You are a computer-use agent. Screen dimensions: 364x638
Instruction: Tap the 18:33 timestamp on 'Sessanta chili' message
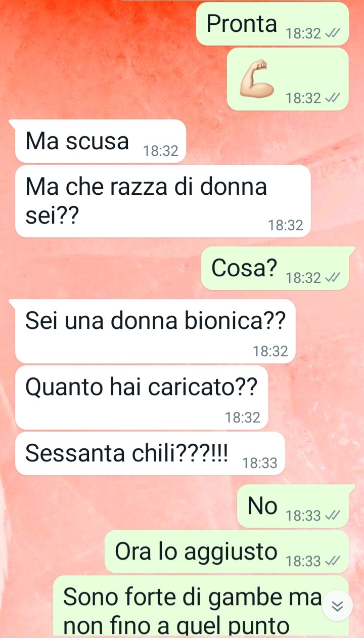click(x=260, y=463)
